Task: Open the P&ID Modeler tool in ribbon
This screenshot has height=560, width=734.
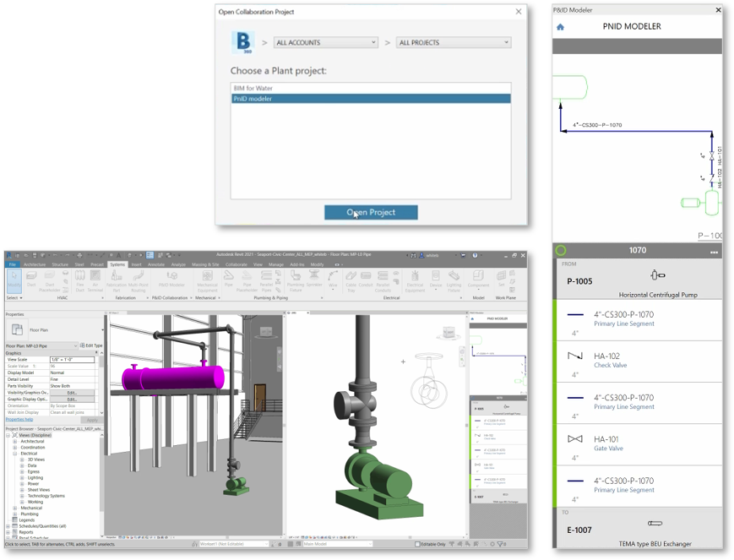Action: click(171, 279)
